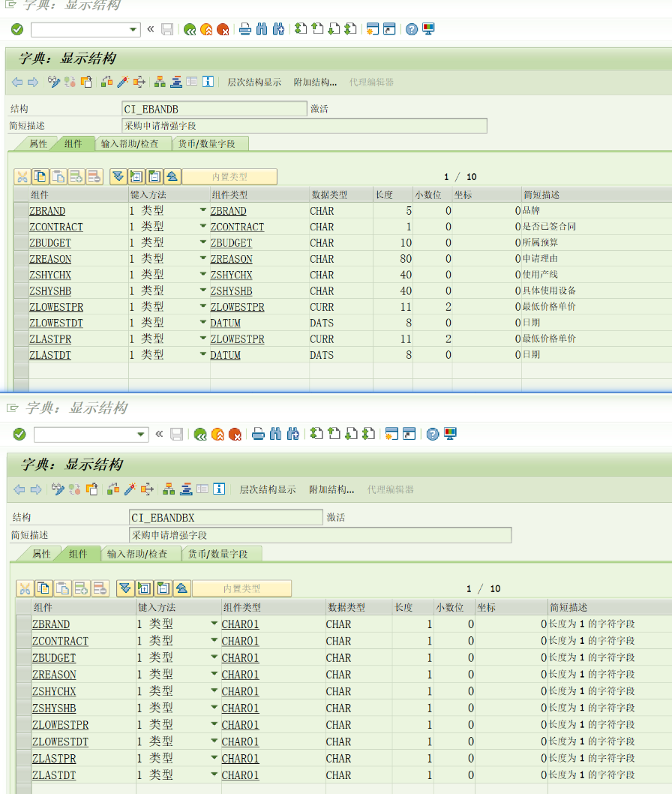
Task: Click the green Back icon in upper toolbar
Action: coord(190,29)
